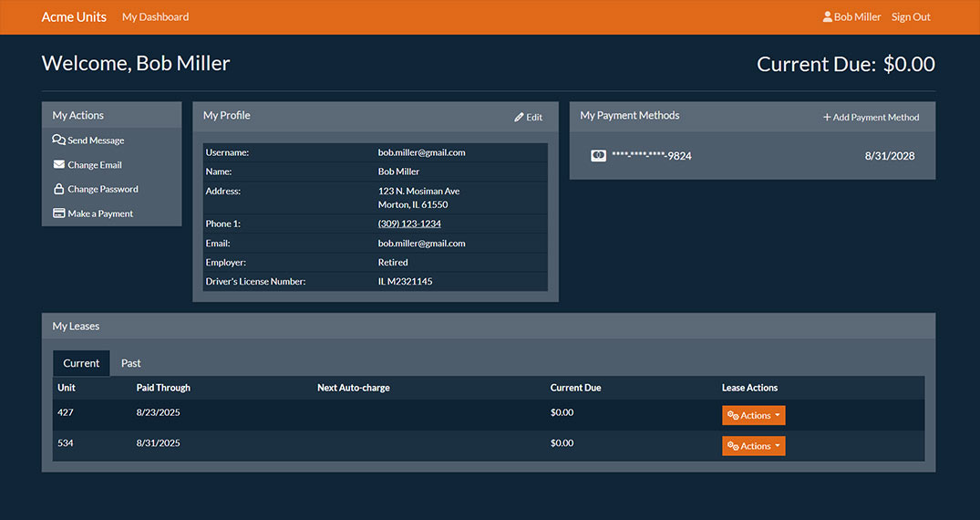The width and height of the screenshot is (980, 520).
Task: Open the Bob Miller account link
Action: point(851,17)
